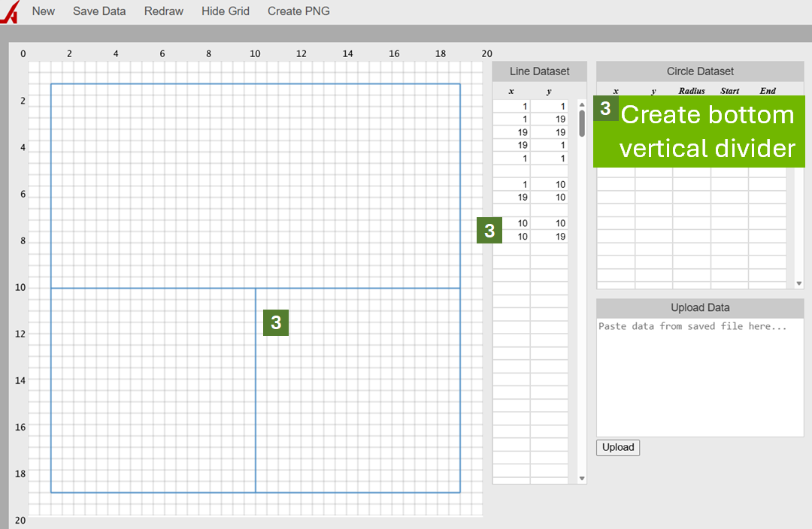Select the Circle Dataset panel header
This screenshot has width=812, height=529.
[699, 71]
